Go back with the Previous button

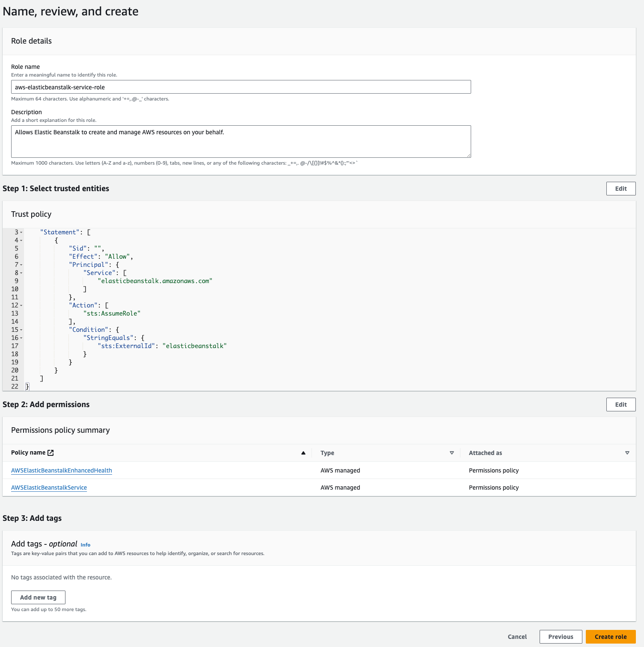[x=561, y=637]
